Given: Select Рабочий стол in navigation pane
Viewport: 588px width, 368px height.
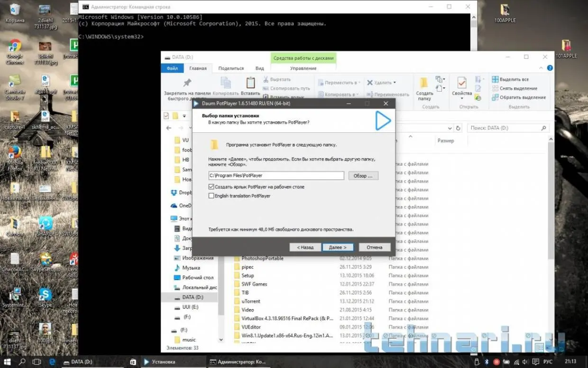Looking at the screenshot, I should coord(193,277).
